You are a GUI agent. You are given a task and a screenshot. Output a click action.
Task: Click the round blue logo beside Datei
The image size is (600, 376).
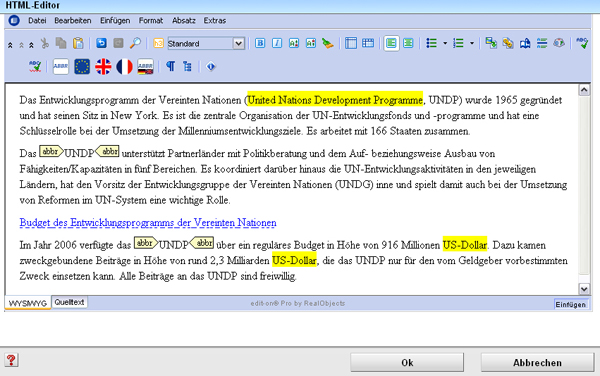point(14,20)
